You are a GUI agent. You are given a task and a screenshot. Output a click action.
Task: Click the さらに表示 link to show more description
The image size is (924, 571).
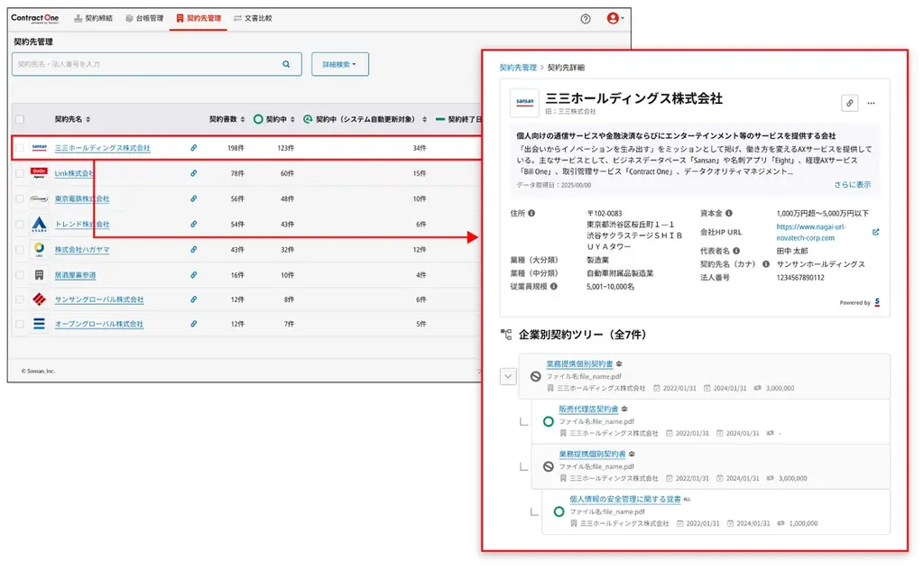854,185
